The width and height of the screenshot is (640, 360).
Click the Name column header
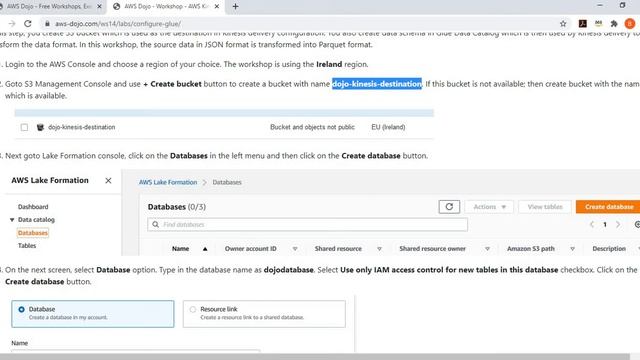[x=180, y=249]
